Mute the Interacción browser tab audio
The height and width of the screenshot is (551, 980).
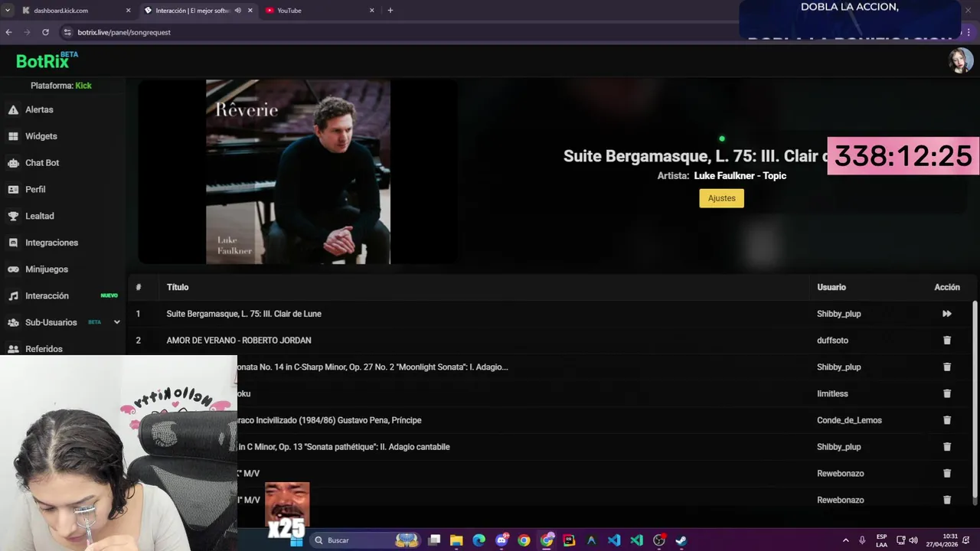pos(237,11)
